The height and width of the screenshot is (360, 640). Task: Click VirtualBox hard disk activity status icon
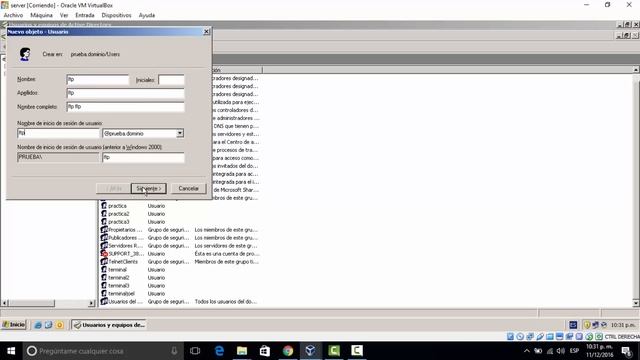coord(510,337)
